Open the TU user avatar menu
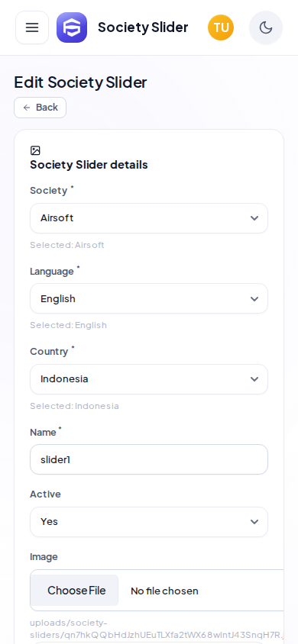The image size is (298, 644). click(x=221, y=27)
